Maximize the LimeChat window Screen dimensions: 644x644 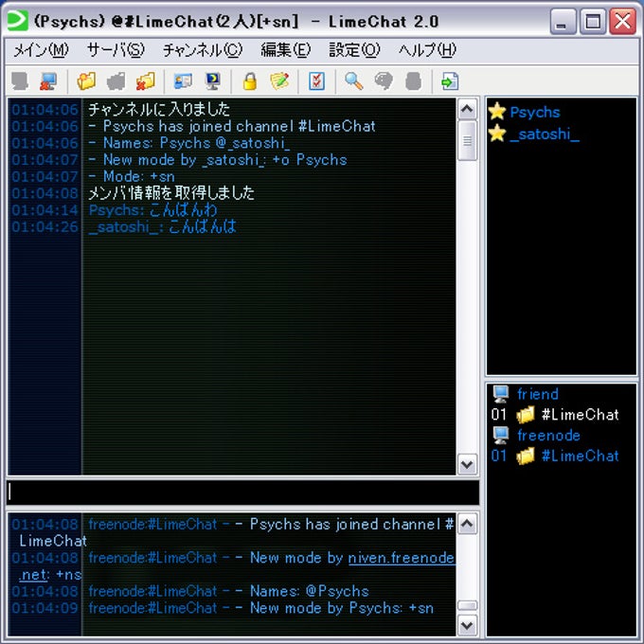[x=592, y=22]
